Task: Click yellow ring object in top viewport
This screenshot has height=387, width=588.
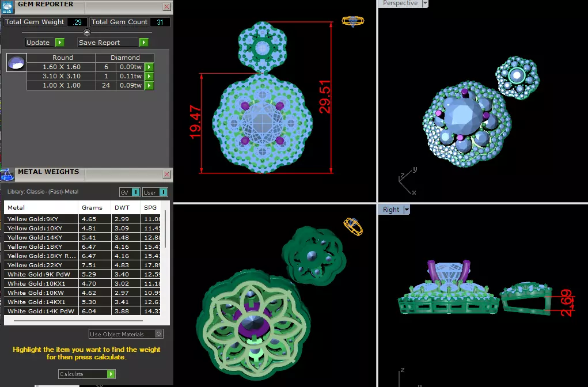Action: 353,21
